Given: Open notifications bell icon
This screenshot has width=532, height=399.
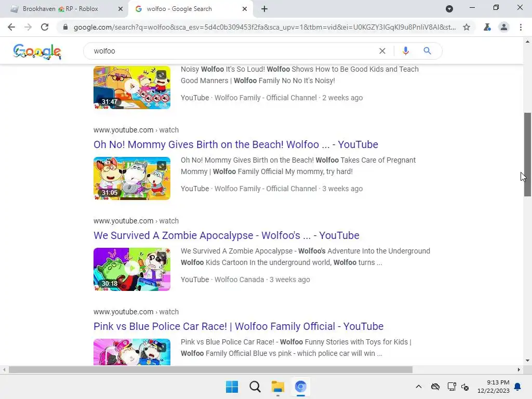Looking at the screenshot, I should point(518,387).
